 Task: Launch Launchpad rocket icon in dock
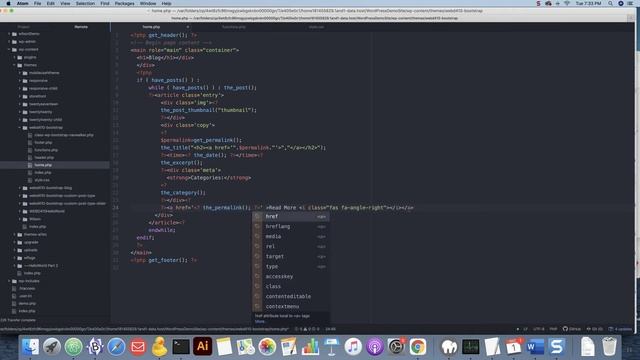52,347
